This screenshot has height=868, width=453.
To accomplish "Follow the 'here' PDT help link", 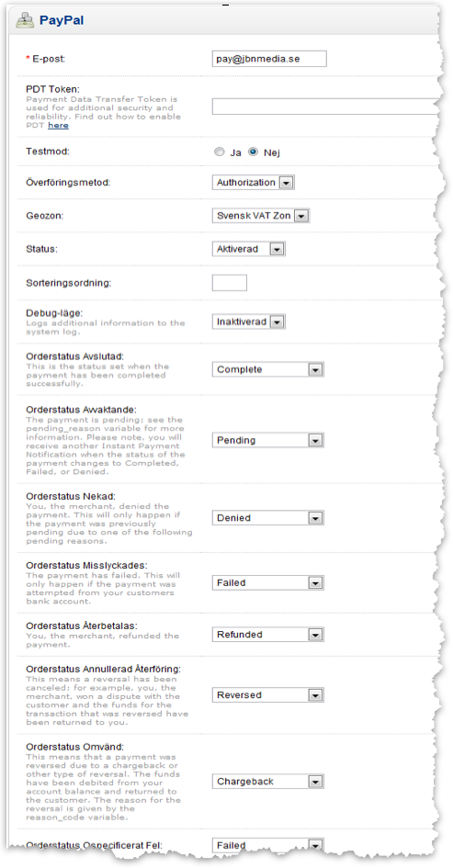I will (58, 125).
